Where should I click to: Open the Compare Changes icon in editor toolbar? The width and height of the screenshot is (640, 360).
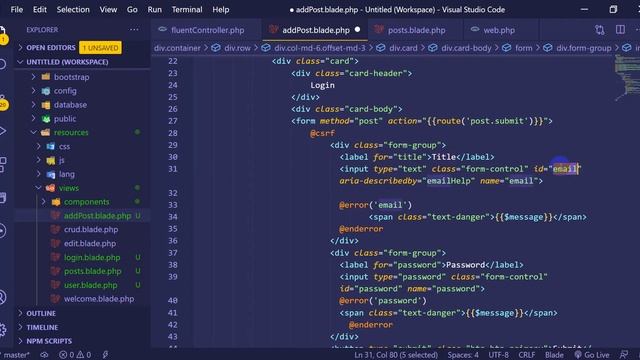click(600, 30)
